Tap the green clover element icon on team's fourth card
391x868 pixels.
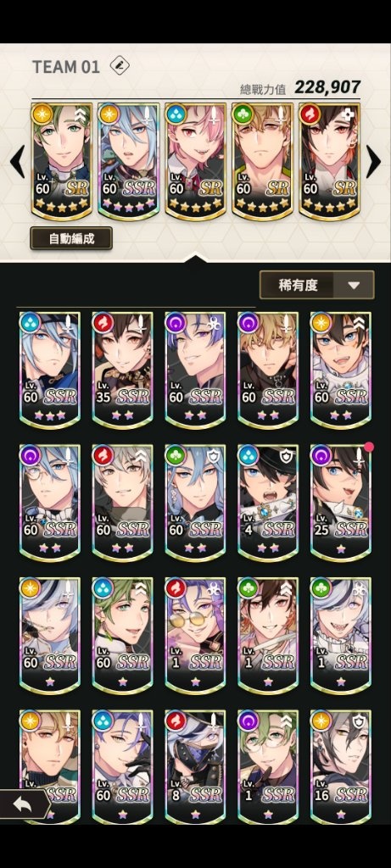243,114
